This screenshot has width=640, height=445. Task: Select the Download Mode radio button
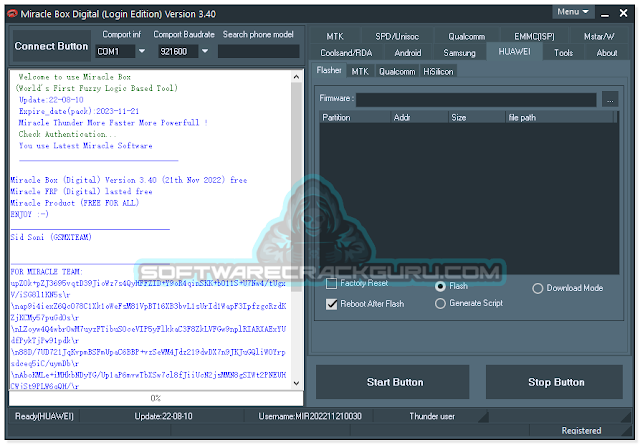(x=538, y=288)
